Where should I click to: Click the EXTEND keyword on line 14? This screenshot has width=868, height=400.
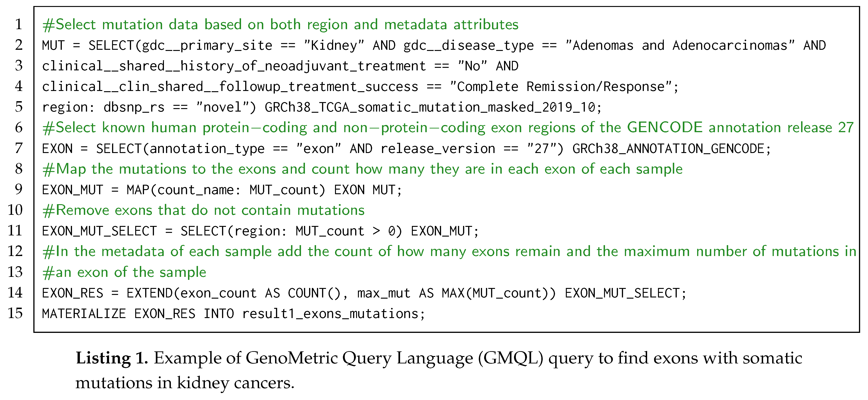[x=149, y=293]
